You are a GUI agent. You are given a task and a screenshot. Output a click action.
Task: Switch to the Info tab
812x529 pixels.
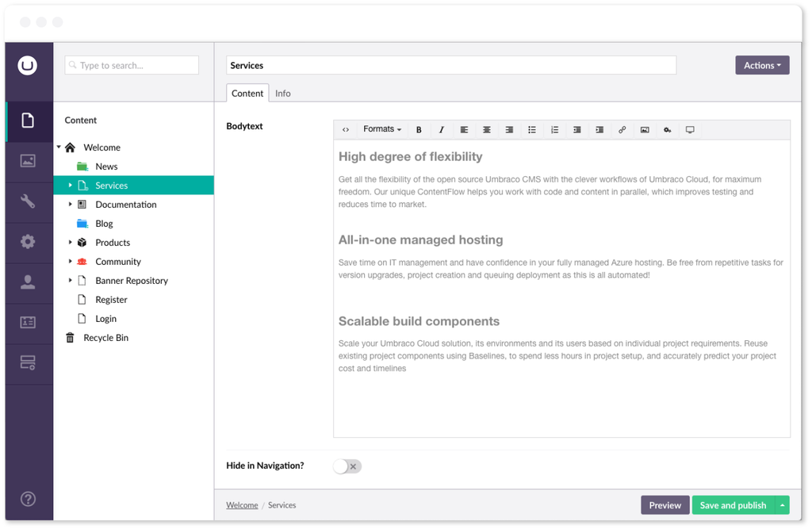tap(283, 94)
